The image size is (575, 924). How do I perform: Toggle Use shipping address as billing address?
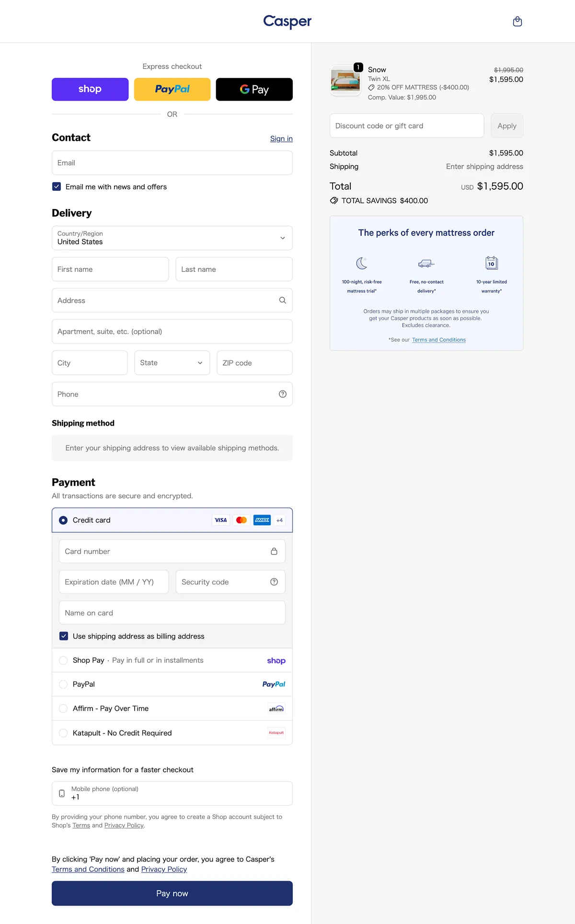coord(64,636)
